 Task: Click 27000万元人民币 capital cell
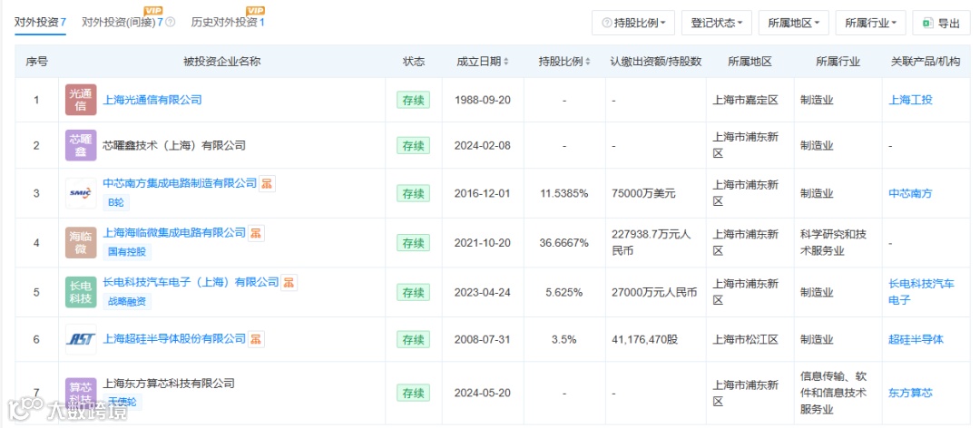point(654,292)
